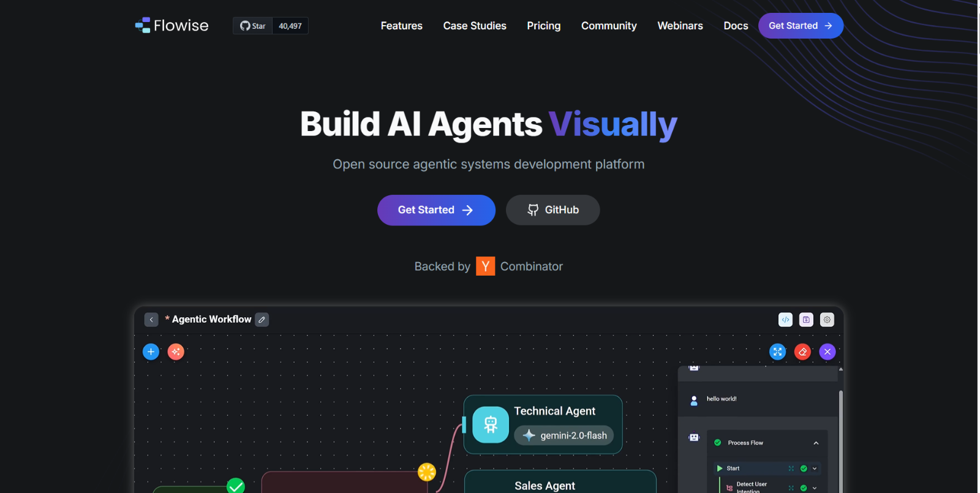The width and height of the screenshot is (980, 493).
Task: Navigate to Community
Action: [609, 26]
